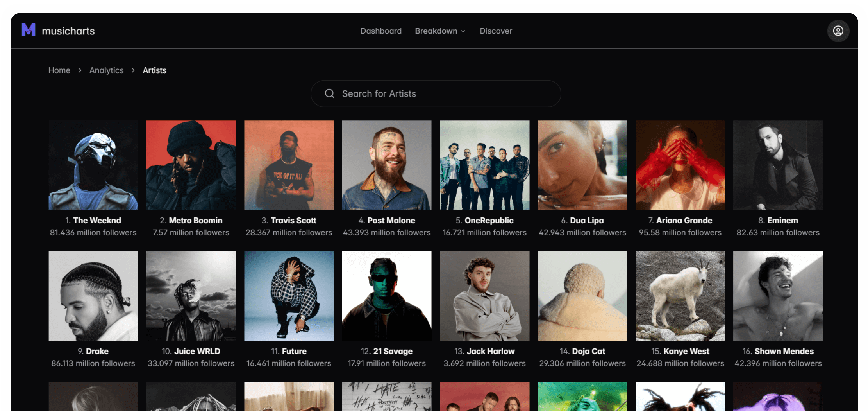
Task: Click "13. Jack Harlow" name label
Action: click(485, 351)
